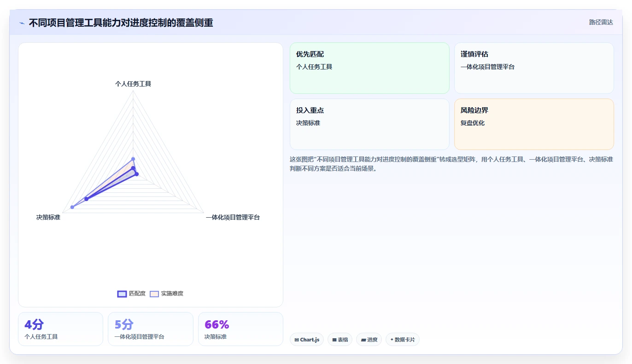This screenshot has height=364, width=632.
Task: Click the 个人任务工具 radar axis label
Action: pos(133,84)
